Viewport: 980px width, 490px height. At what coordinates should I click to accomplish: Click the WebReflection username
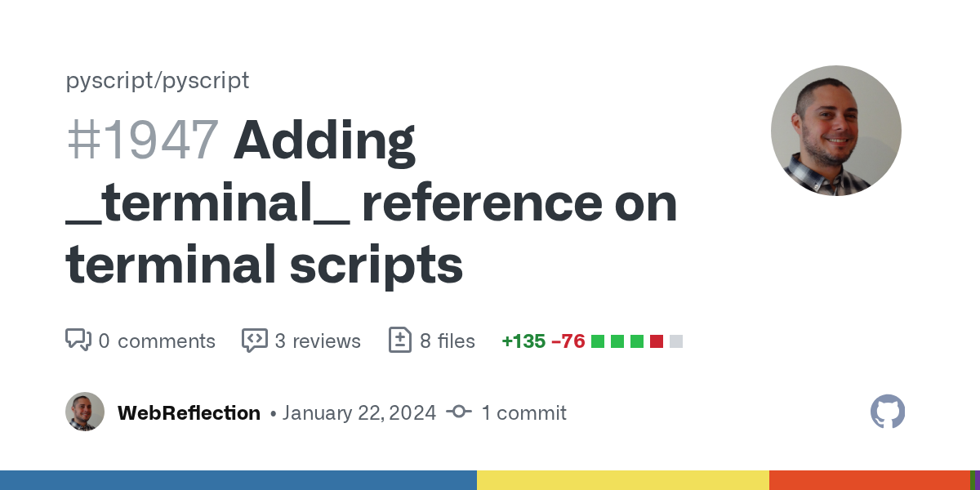[x=189, y=413]
